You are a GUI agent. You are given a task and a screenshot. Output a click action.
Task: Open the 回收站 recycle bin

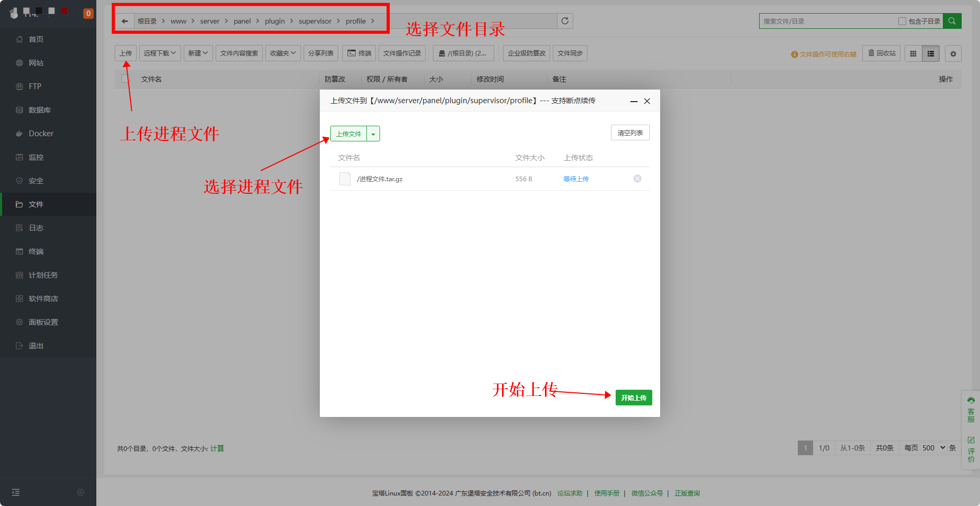pyautogui.click(x=882, y=53)
